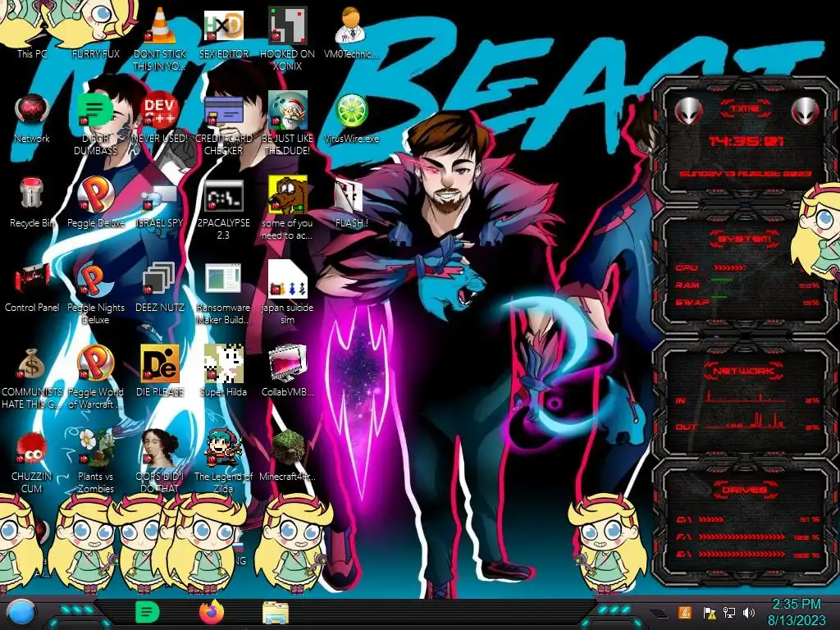Click the RAM usage row
840x630 pixels.
pyautogui.click(x=747, y=285)
